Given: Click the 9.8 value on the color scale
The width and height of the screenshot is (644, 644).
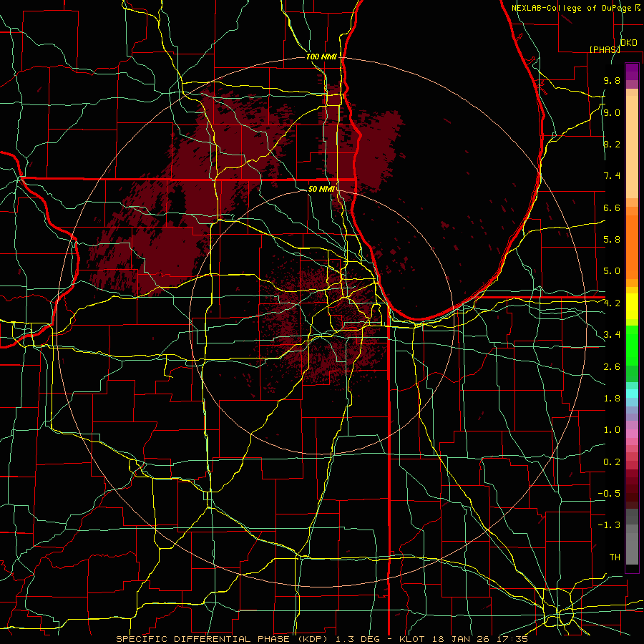Looking at the screenshot, I should pos(612,80).
